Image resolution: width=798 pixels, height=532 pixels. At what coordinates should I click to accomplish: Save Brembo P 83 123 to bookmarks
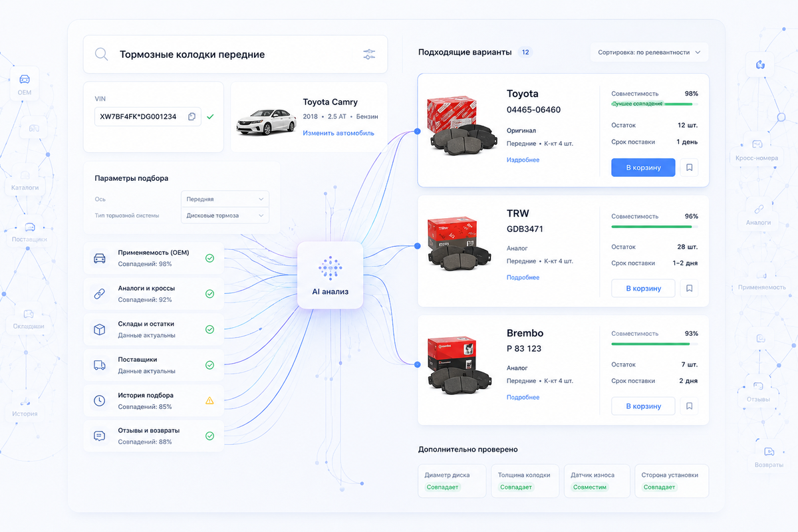click(x=690, y=406)
